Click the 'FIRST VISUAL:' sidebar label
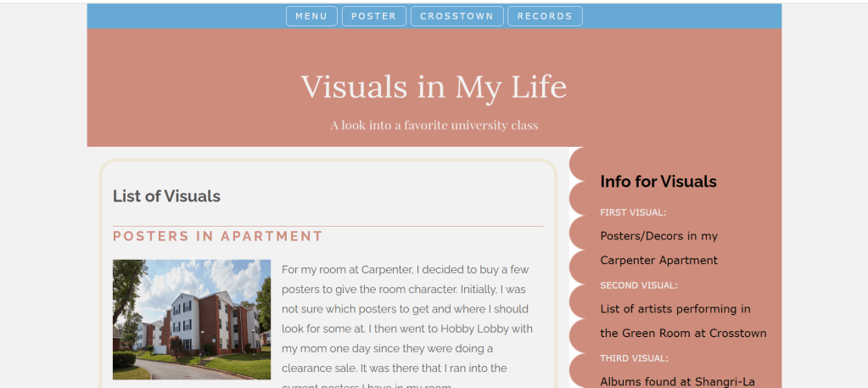868x388 pixels. pyautogui.click(x=633, y=212)
